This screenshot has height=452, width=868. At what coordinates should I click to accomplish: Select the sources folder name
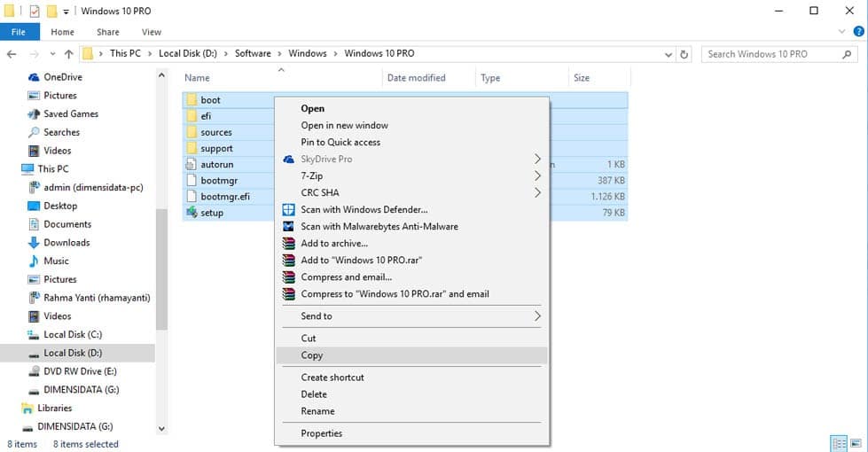point(216,132)
